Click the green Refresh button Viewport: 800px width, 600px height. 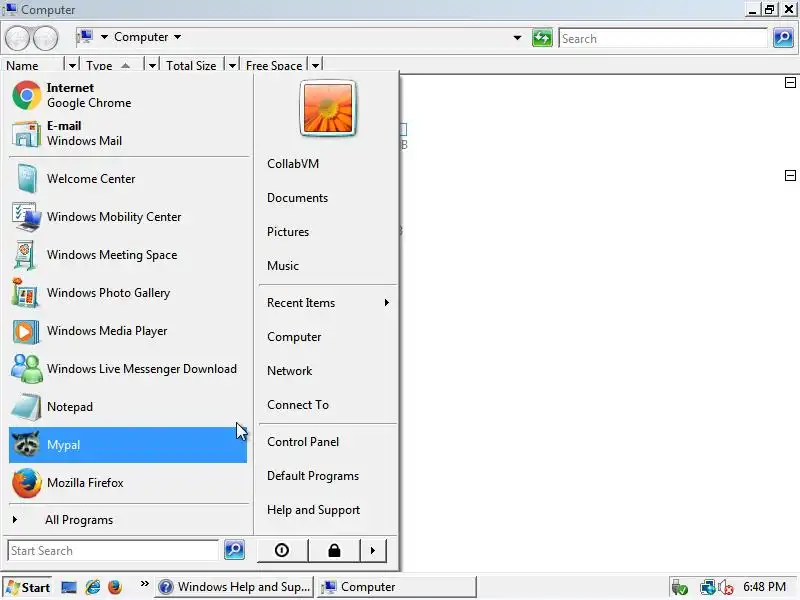coord(542,38)
